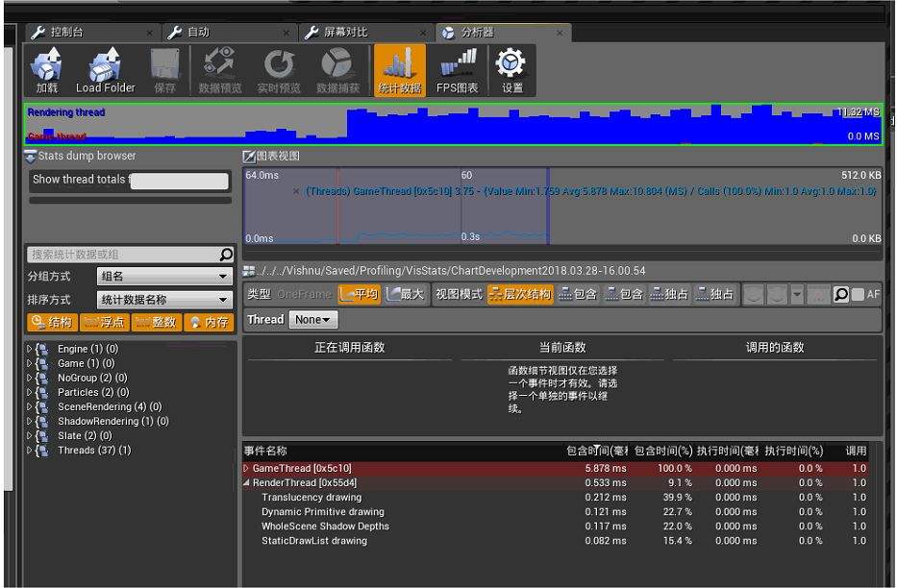Image resolution: width=897 pixels, height=588 pixels.
Task: Click in the Rendering thread overview graph
Action: (x=453, y=123)
